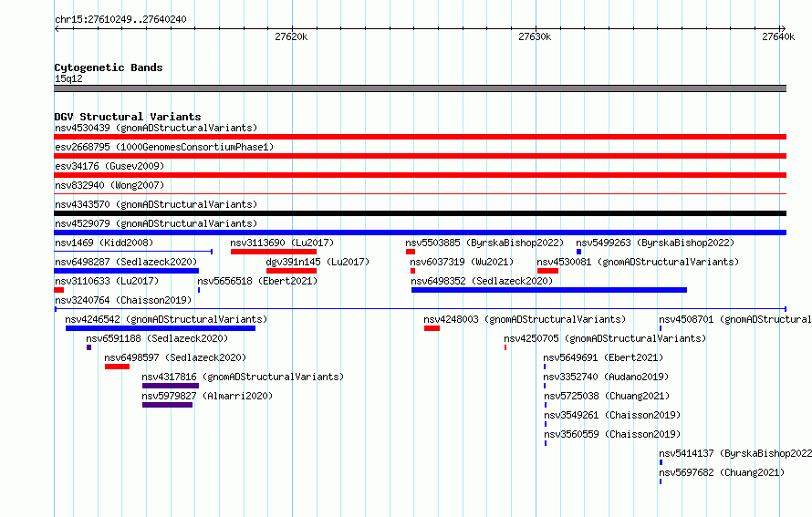
Task: Click blue bar under nsv6498352 Sedlazeck2020
Action: [549, 290]
